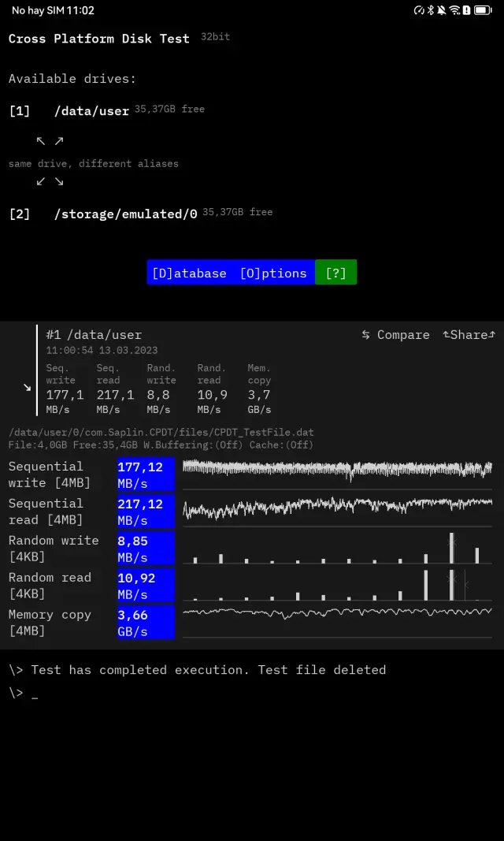Click the up-left arrow above the alias note
504x841 pixels.
(41, 141)
